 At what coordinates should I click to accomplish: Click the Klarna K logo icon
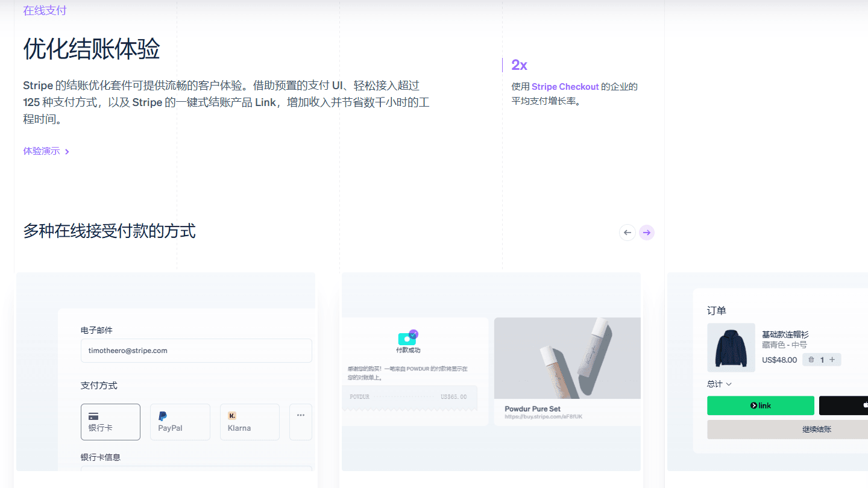coord(232,416)
